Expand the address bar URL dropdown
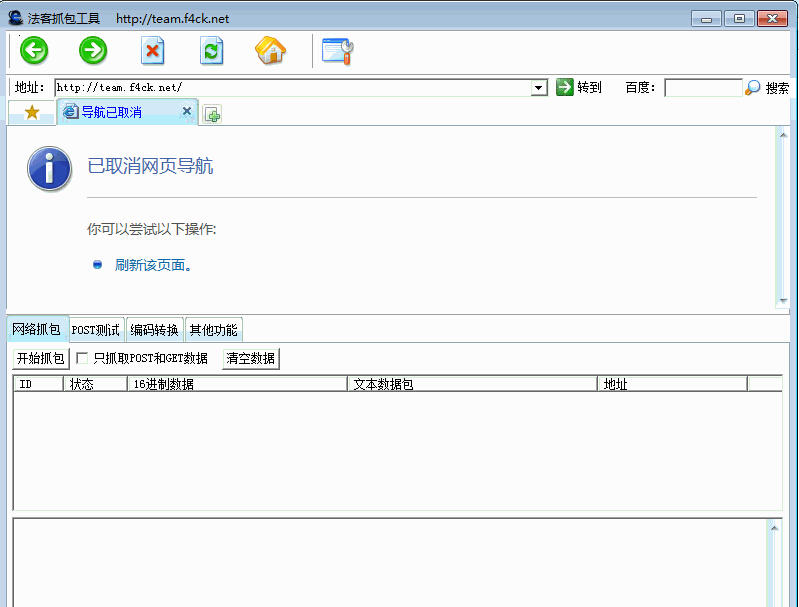The width and height of the screenshot is (799, 607). coord(540,88)
